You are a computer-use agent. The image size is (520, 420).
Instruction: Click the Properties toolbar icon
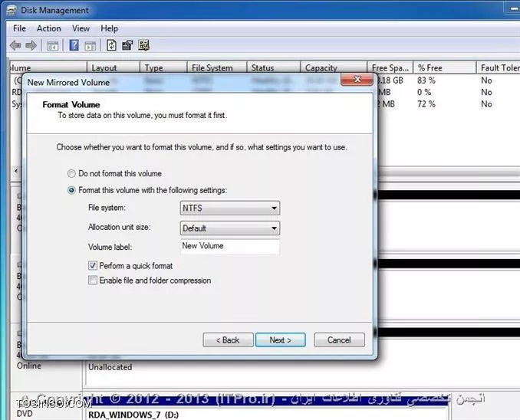(x=127, y=45)
